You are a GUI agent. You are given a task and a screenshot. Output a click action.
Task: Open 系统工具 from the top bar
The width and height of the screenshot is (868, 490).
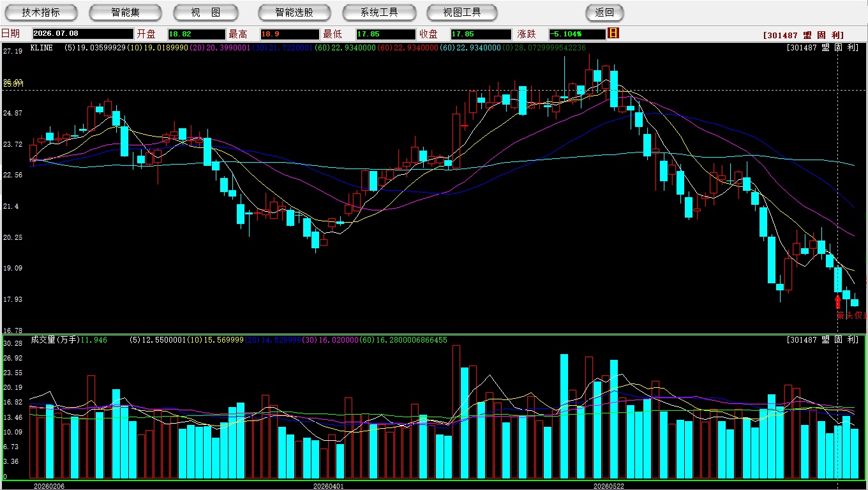tap(379, 13)
